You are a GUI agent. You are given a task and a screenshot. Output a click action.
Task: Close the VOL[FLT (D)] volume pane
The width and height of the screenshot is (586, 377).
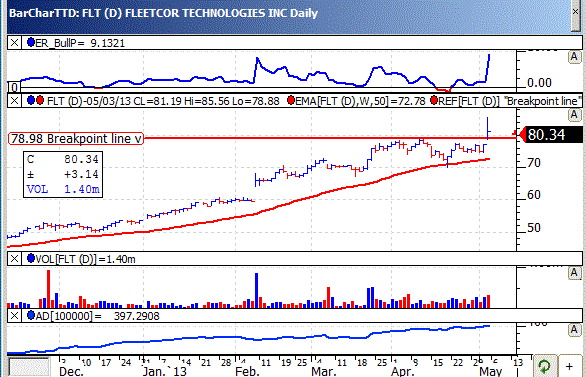14,259
